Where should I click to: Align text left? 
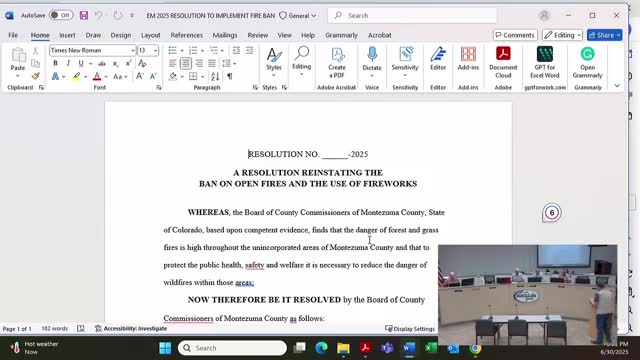173,63
